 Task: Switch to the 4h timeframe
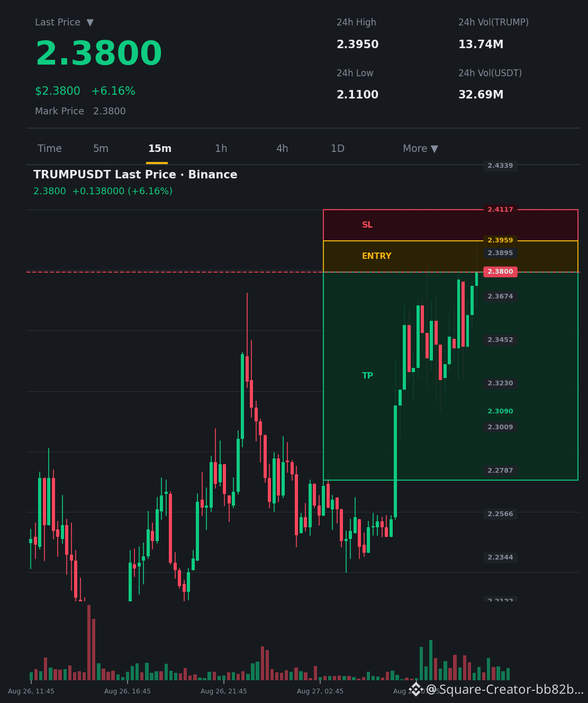click(x=282, y=149)
